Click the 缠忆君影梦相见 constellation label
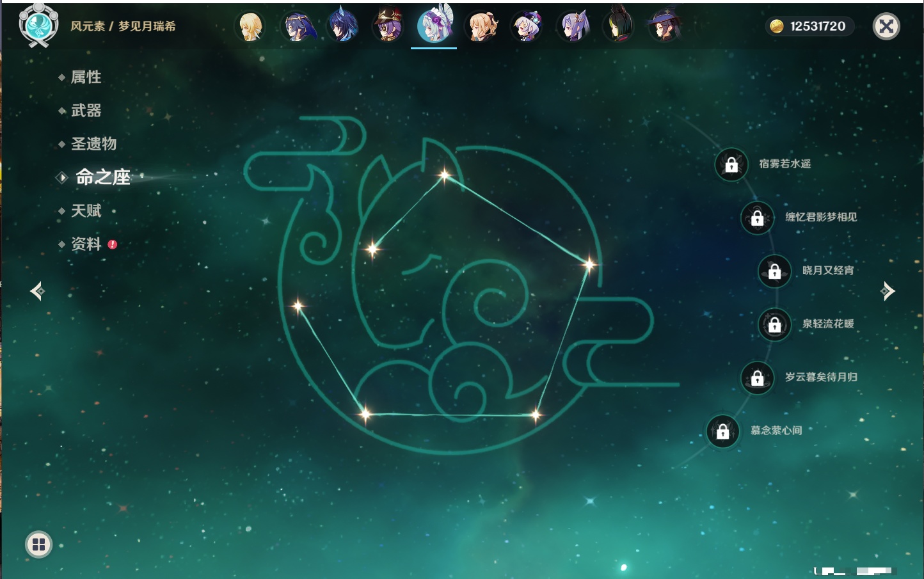The height and width of the screenshot is (579, 924). point(821,218)
